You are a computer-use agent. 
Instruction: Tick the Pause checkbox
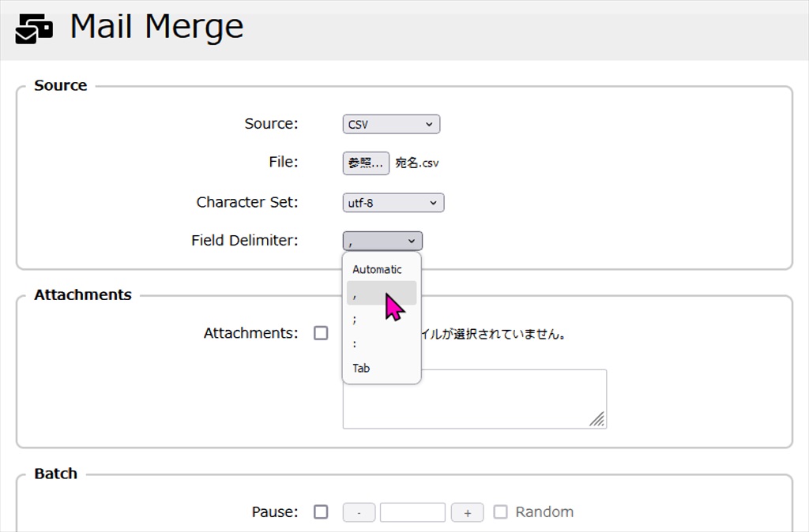click(321, 512)
